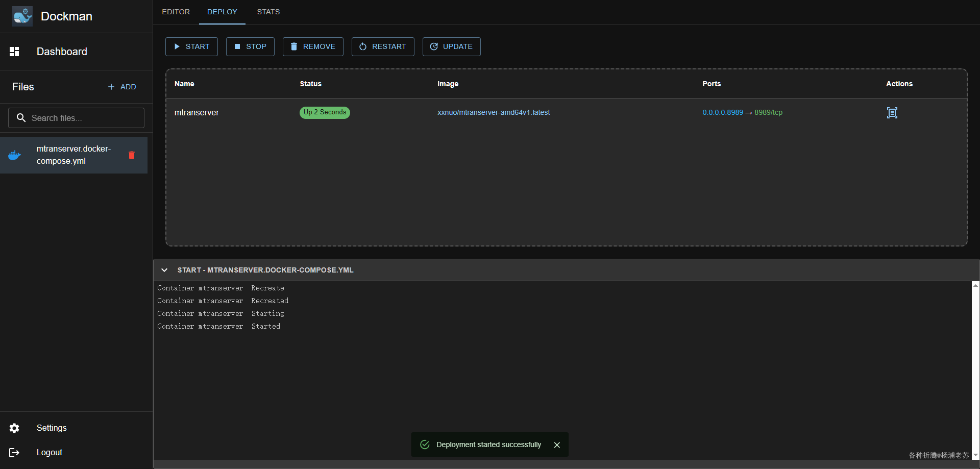Viewport: 980px width, 469px height.
Task: Click the Up 2 Seconds status badge
Action: coord(325,112)
